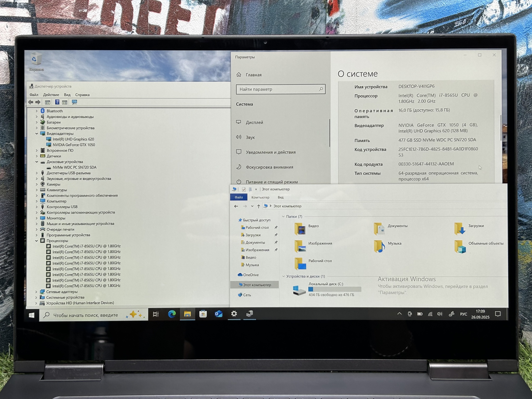Open the Действие menu in Device Manager

point(51,95)
